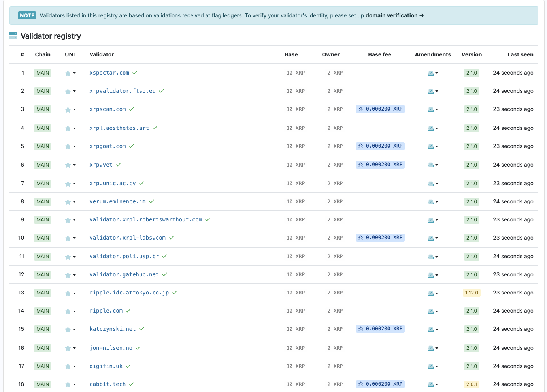The width and height of the screenshot is (547, 392).
Task: Click the UNL star icon for ripple.com
Action: [x=68, y=311]
